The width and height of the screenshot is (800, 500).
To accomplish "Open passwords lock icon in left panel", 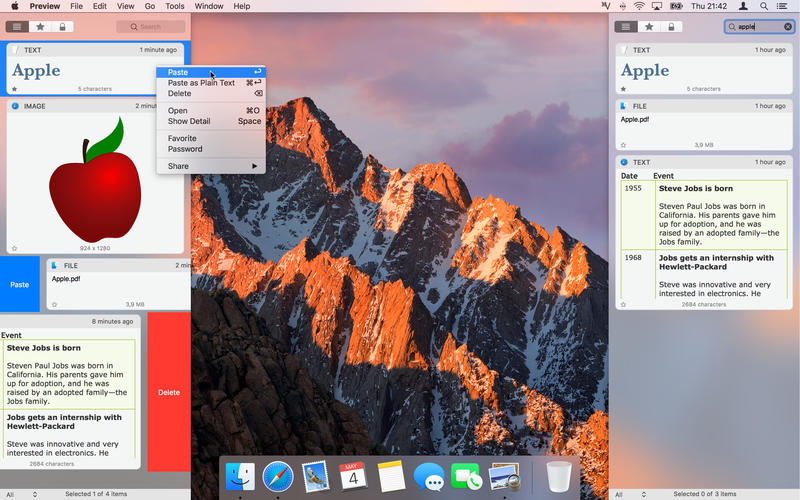I will coord(62,27).
